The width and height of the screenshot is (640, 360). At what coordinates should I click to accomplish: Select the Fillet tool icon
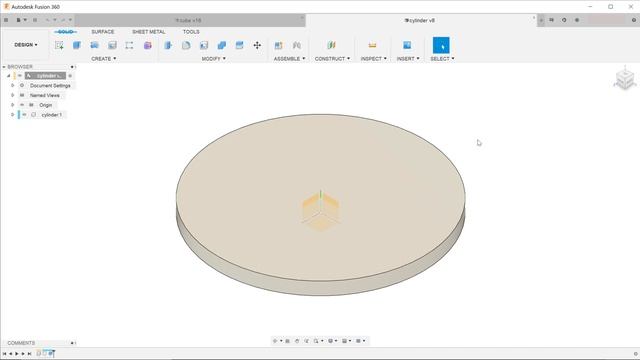point(186,45)
